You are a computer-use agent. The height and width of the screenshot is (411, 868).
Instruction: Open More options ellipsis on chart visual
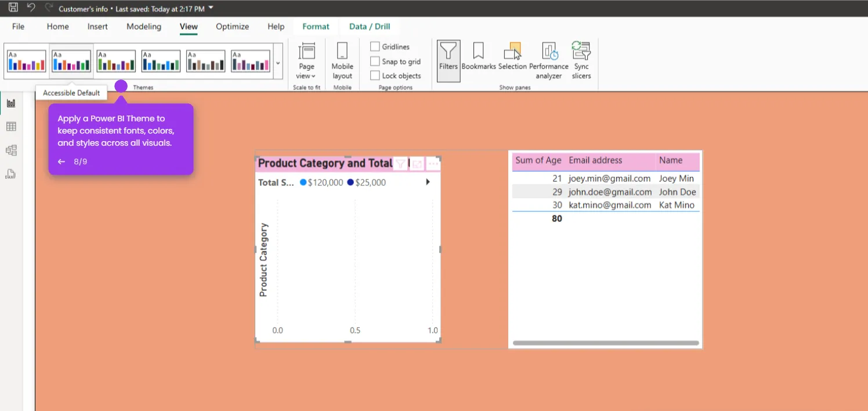coord(433,164)
